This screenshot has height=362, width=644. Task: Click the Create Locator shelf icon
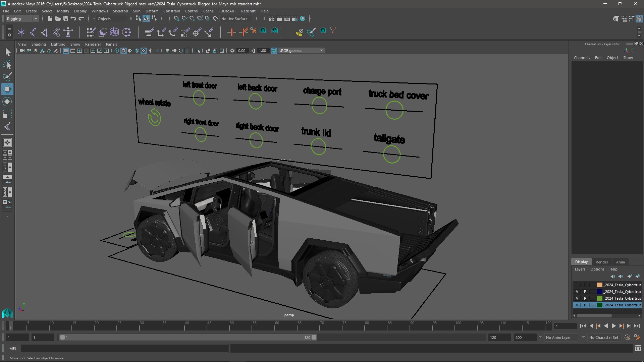click(21, 32)
